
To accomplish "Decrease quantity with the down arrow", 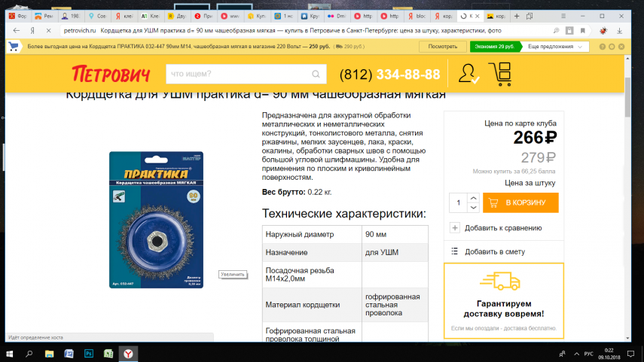I will pyautogui.click(x=473, y=207).
